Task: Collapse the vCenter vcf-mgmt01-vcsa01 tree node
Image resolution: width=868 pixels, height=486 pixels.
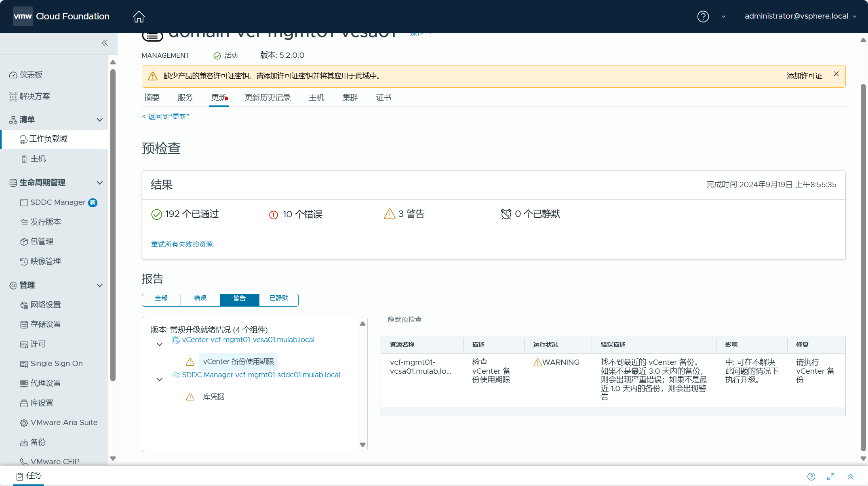Action: (x=160, y=345)
